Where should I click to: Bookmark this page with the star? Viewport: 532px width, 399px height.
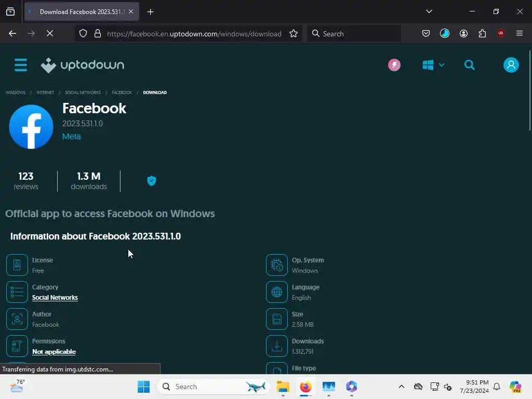[294, 33]
